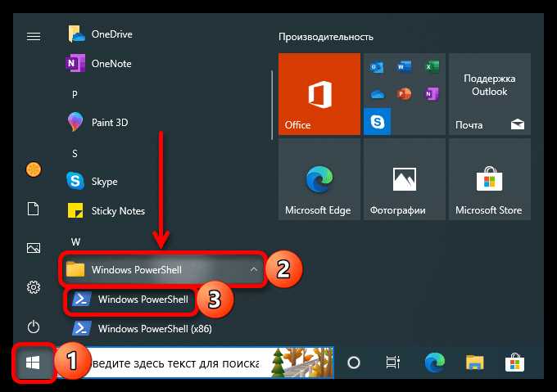
Task: Open Excel icon in Office group tile
Action: 432,66
